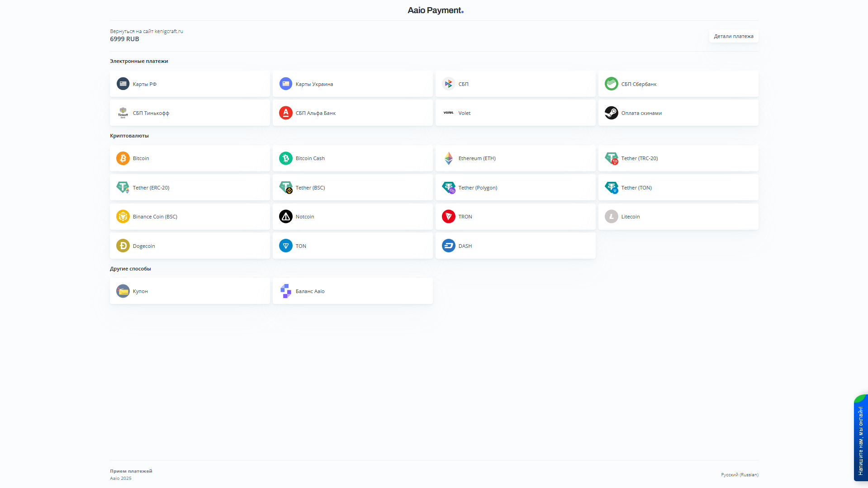Screen dimensions: 868x488
Task: Click the Карты РФ card icon
Action: (123, 84)
